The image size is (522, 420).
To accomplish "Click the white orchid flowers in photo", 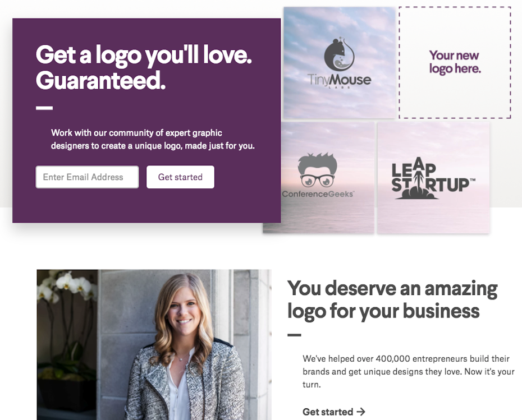I will [x=67, y=286].
